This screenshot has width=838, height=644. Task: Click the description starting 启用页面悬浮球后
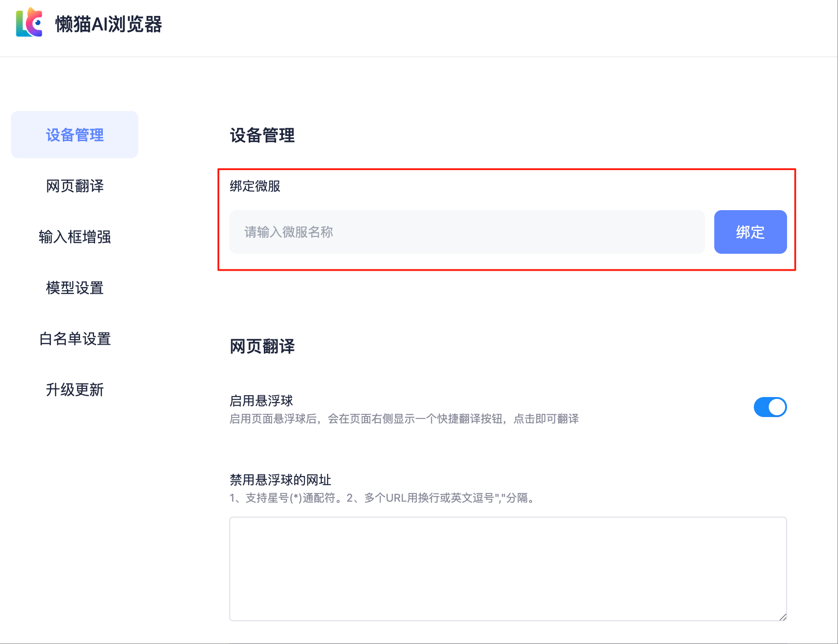click(404, 419)
